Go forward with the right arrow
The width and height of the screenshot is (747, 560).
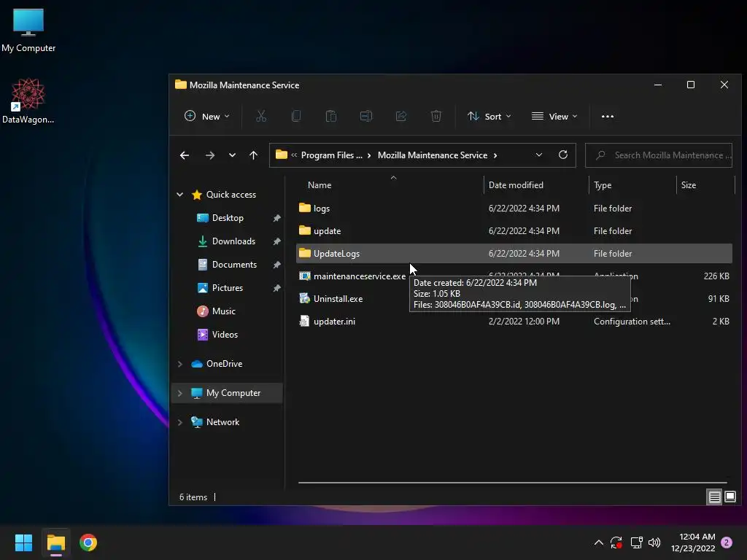click(x=209, y=155)
